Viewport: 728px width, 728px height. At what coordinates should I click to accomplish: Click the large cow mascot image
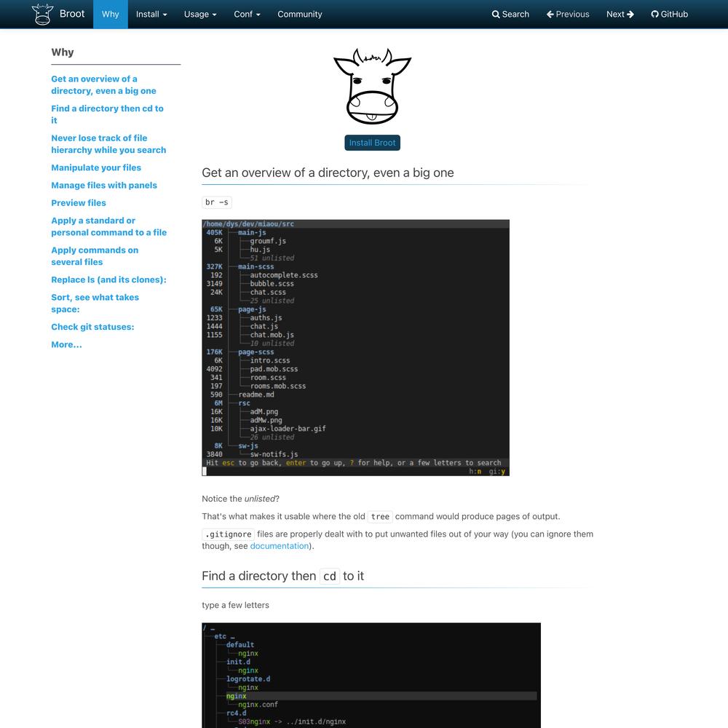tap(372, 87)
